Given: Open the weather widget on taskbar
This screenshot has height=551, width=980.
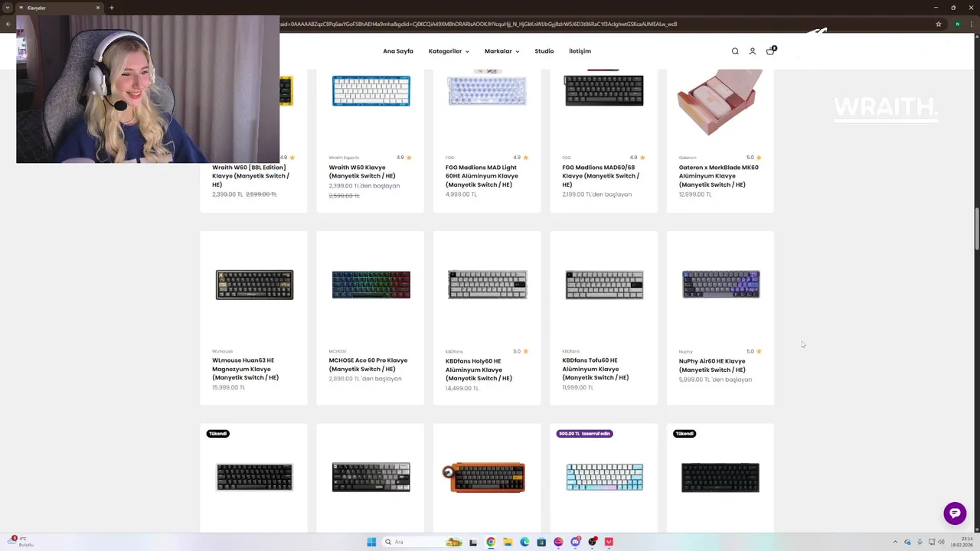Looking at the screenshot, I should point(21,542).
